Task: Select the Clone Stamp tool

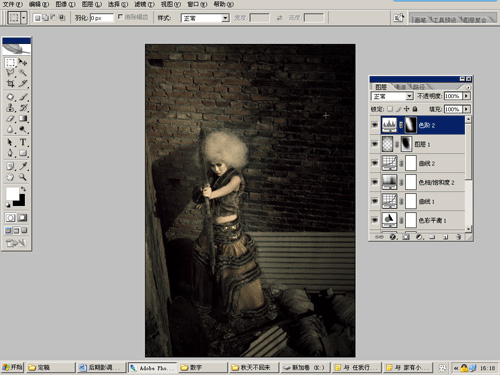Action: coord(10,108)
